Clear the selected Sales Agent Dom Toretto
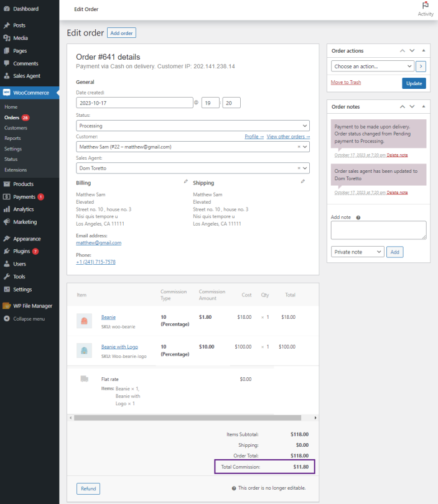The image size is (438, 504). click(x=299, y=168)
